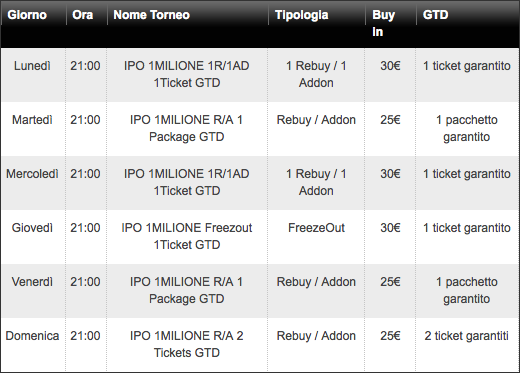The width and height of the screenshot is (520, 373).
Task: Open IPO 1MILIONE R/A 2 Tickets GTD
Action: [187, 344]
